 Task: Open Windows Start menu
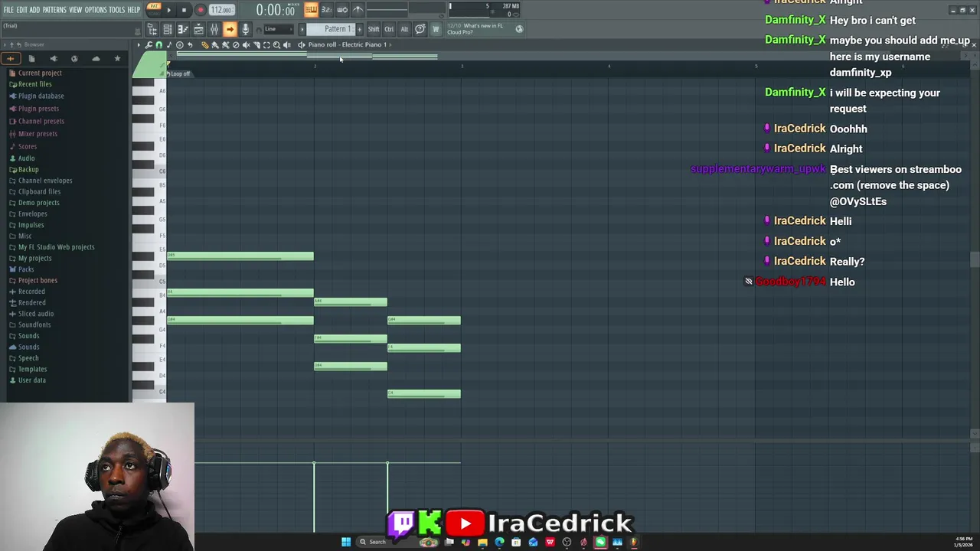(x=346, y=542)
